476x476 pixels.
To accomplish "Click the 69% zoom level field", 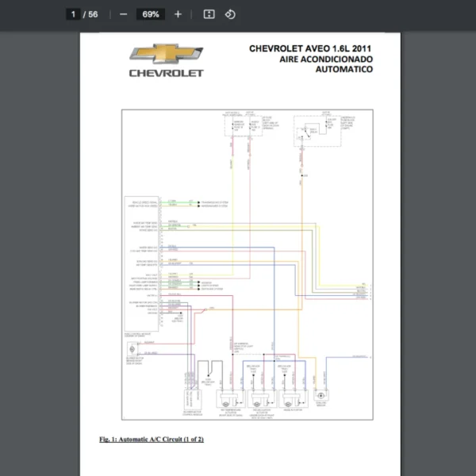I will pyautogui.click(x=151, y=14).
